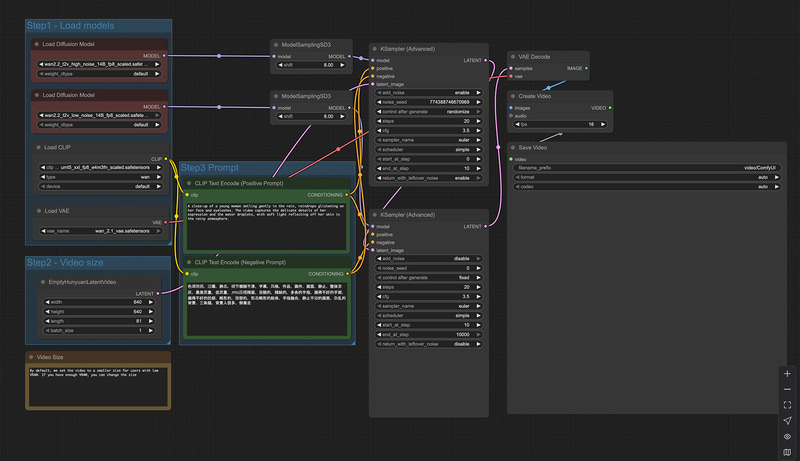Click the Video Size note text box

pos(98,386)
